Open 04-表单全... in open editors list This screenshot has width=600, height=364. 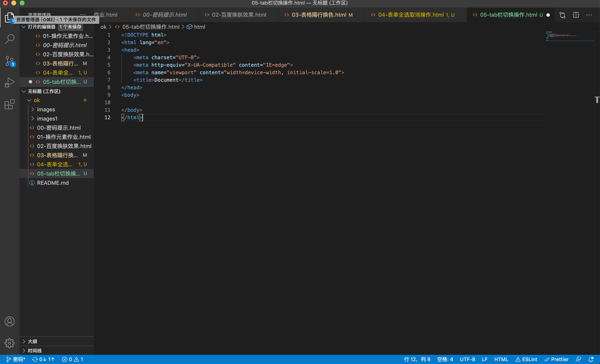point(56,73)
